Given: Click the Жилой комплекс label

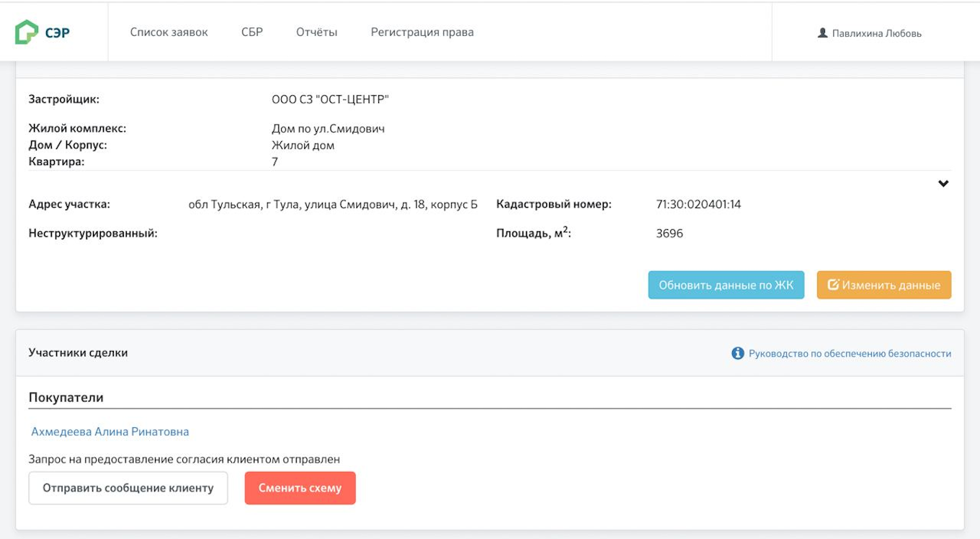Looking at the screenshot, I should coord(78,129).
